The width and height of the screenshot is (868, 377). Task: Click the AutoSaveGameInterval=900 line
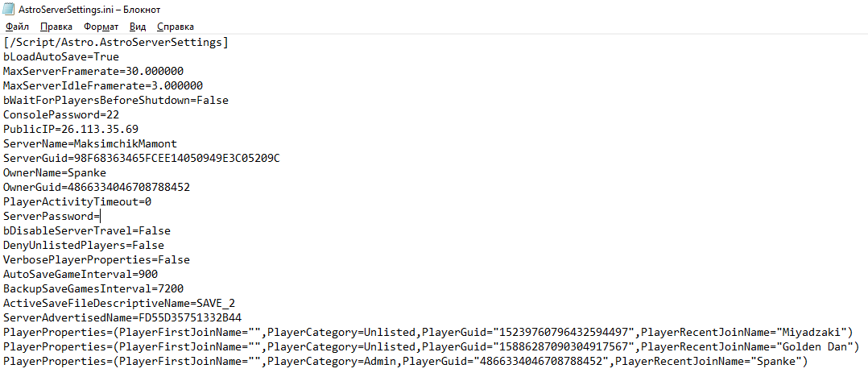(x=81, y=275)
